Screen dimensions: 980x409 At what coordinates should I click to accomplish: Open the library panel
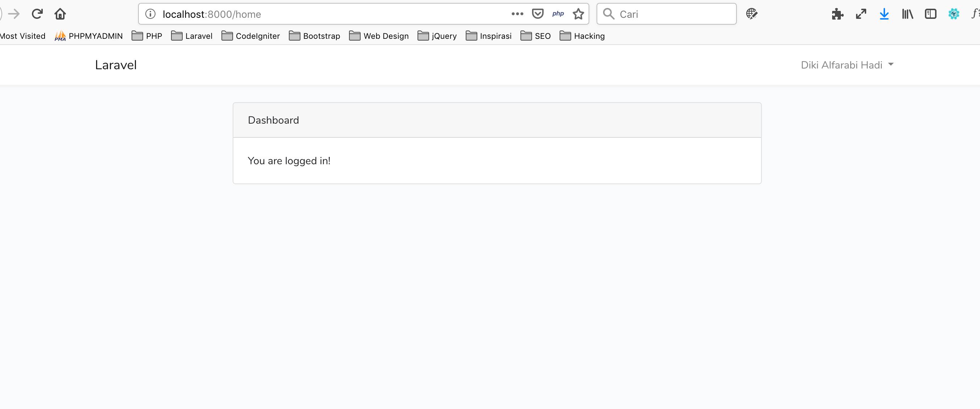point(908,14)
